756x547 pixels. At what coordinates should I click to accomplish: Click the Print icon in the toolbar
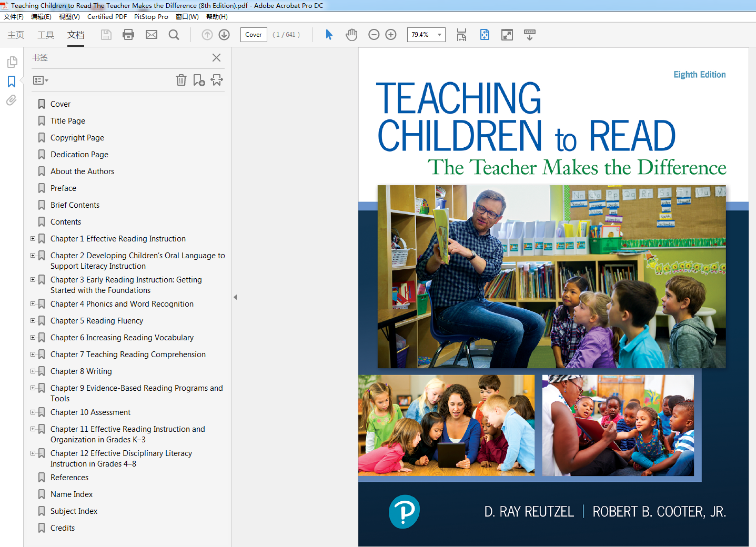pyautogui.click(x=128, y=35)
